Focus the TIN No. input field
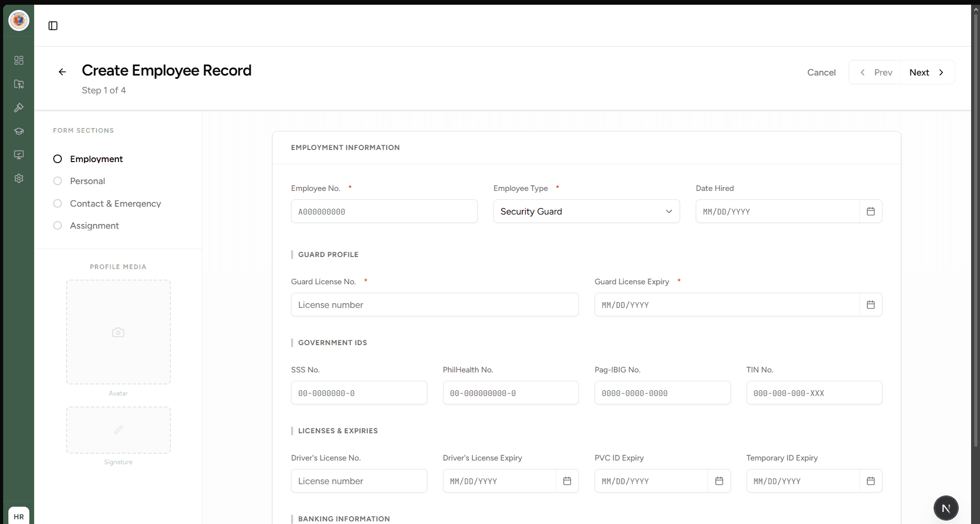 point(814,393)
